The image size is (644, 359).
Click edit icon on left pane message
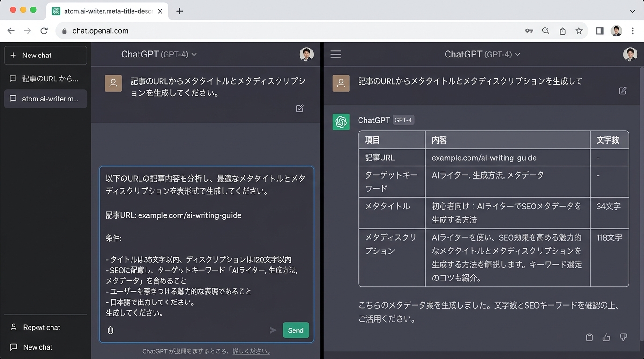click(x=300, y=108)
